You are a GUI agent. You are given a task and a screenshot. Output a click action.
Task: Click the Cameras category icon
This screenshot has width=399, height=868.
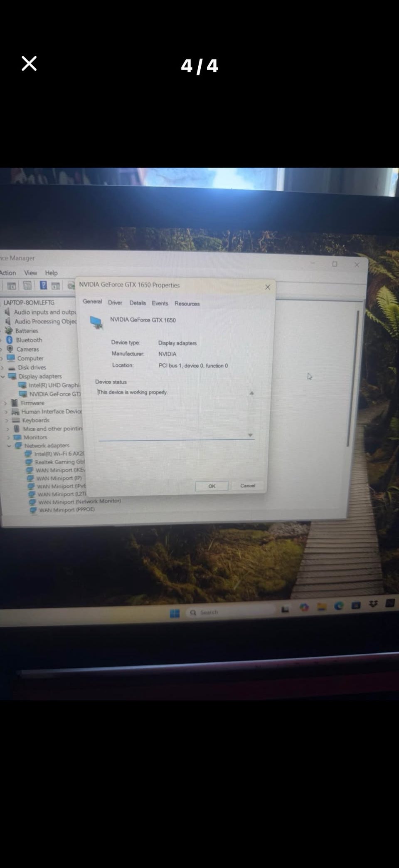tap(10, 349)
